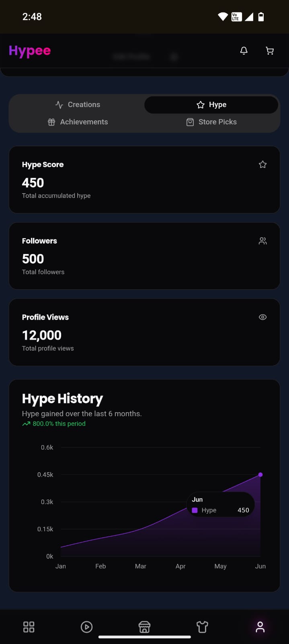Switch to the Achievements tab

[x=78, y=122]
